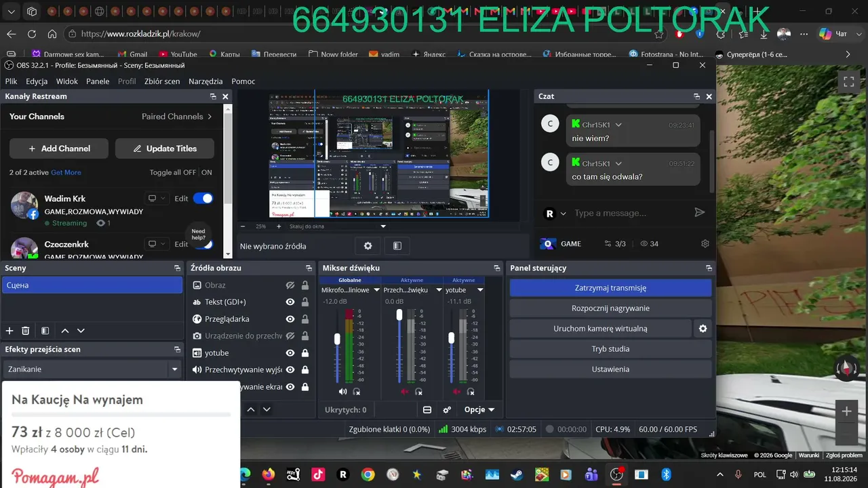Open the Opcje dropdown in mixer
868x488 pixels.
pyautogui.click(x=479, y=409)
